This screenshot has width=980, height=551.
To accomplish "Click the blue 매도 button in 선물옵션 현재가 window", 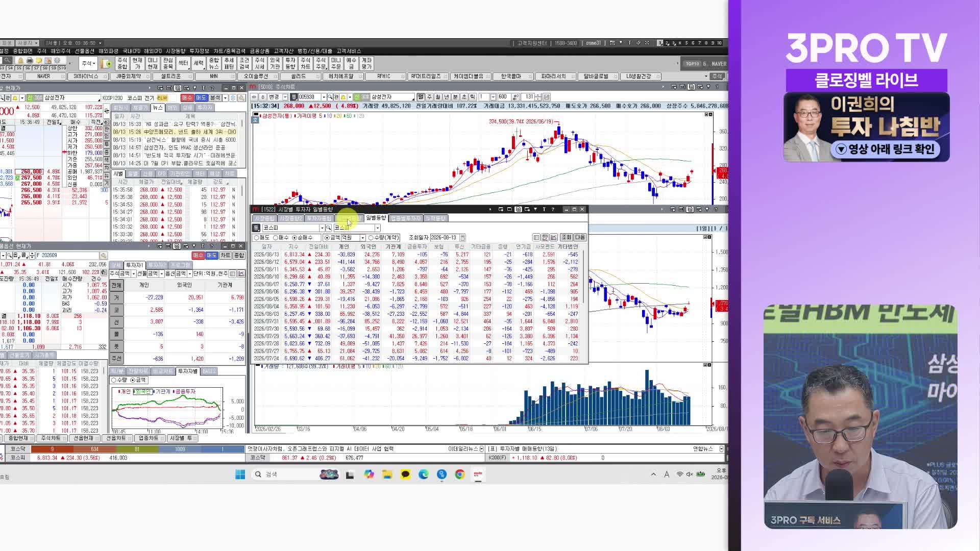I will 212,256.
